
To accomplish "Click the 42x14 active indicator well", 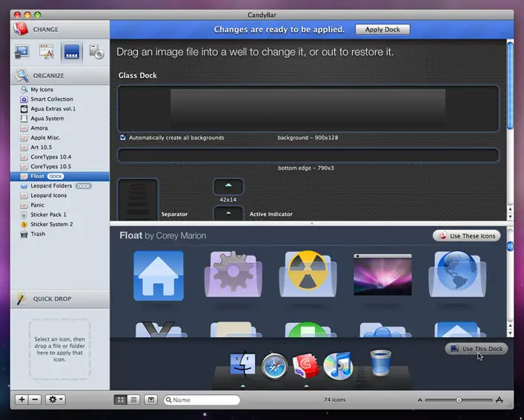I will point(228,186).
